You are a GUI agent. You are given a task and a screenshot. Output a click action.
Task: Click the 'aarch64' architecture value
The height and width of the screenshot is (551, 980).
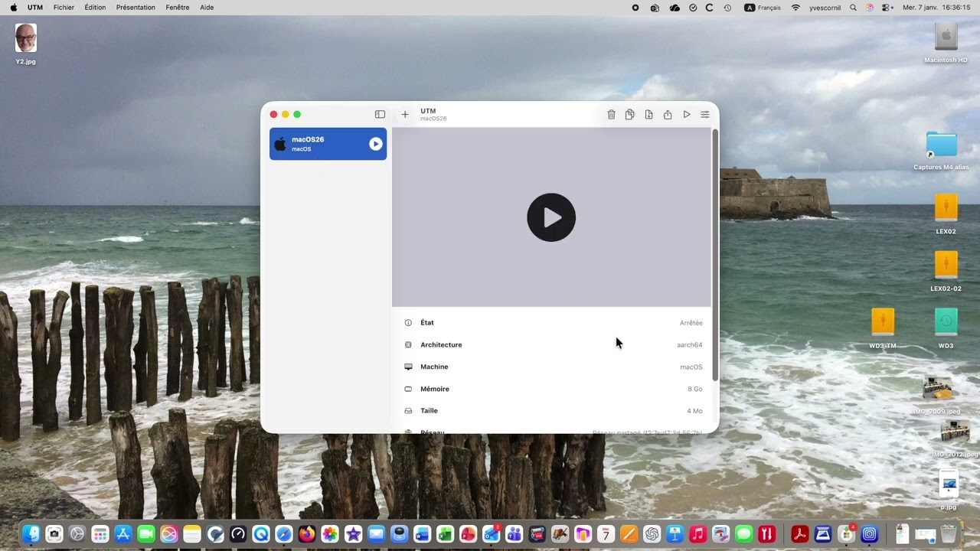689,345
